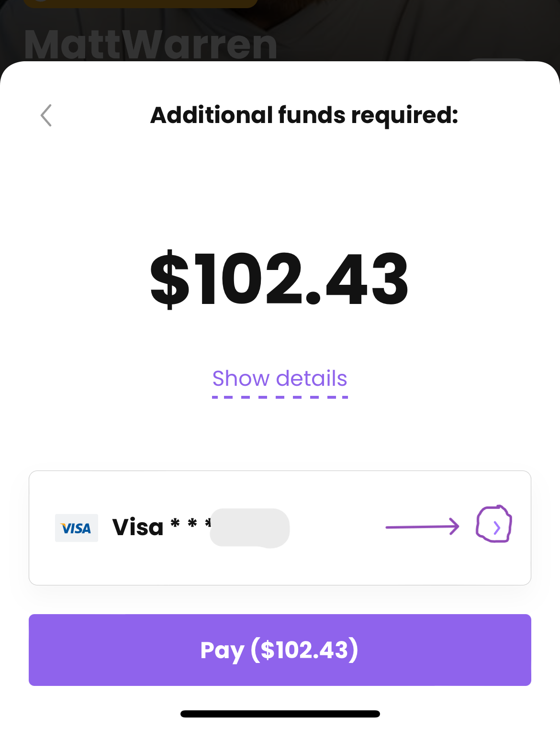Click the dimmed yellow button at top
This screenshot has height=729, width=560.
click(140, 3)
